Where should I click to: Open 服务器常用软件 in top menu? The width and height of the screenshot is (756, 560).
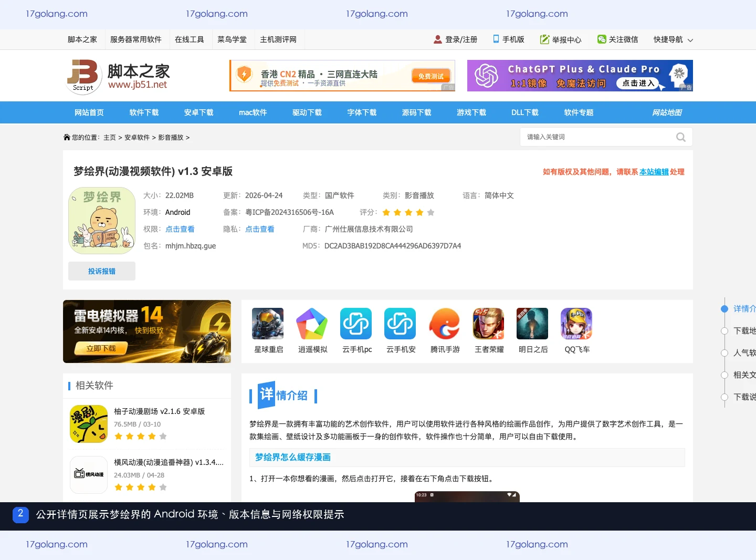(x=136, y=39)
